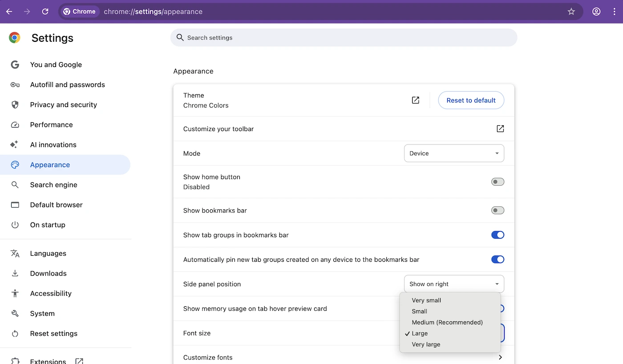
Task: Choose Medium (Recommended) font size
Action: pos(447,322)
